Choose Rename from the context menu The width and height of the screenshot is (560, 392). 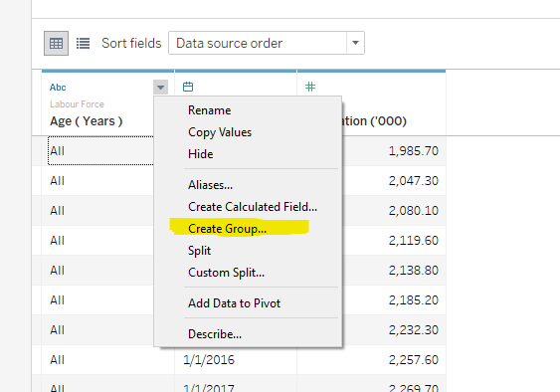tap(210, 110)
